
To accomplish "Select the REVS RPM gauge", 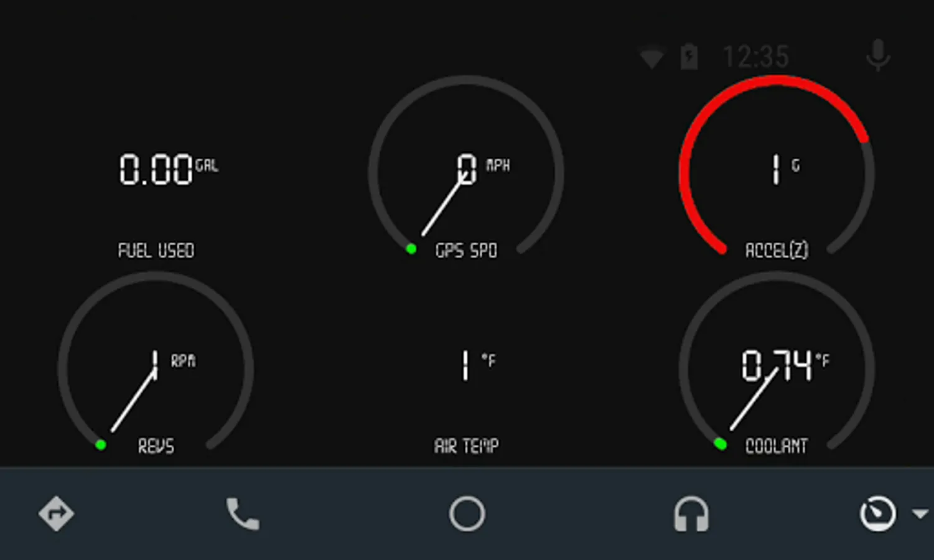I will 156,362.
